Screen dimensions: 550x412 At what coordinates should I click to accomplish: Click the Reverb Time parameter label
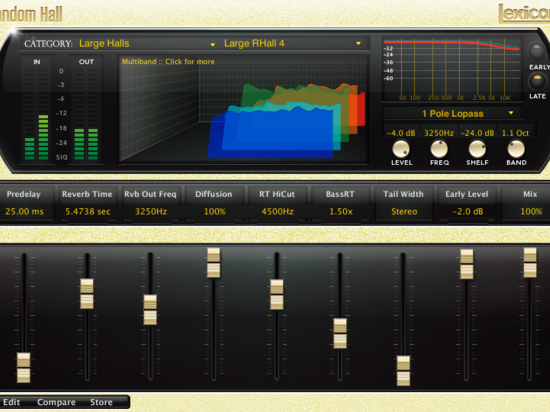(87, 194)
